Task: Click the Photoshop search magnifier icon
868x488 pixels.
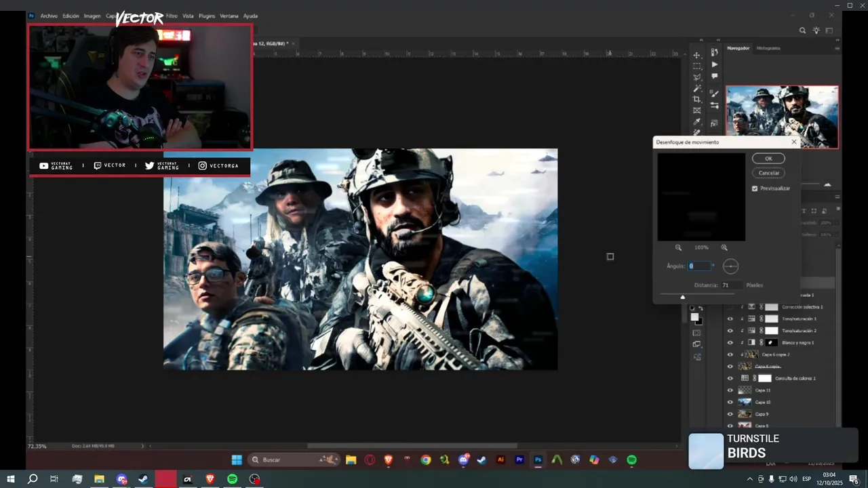Action: 803,30
